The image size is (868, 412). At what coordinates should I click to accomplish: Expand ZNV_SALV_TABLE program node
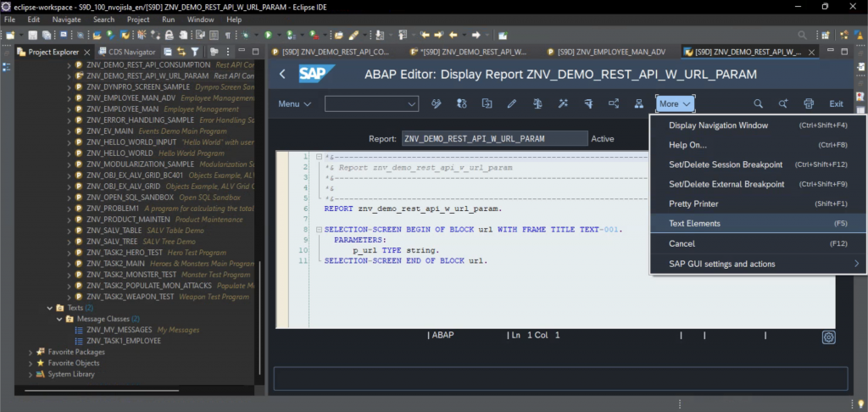pos(69,231)
